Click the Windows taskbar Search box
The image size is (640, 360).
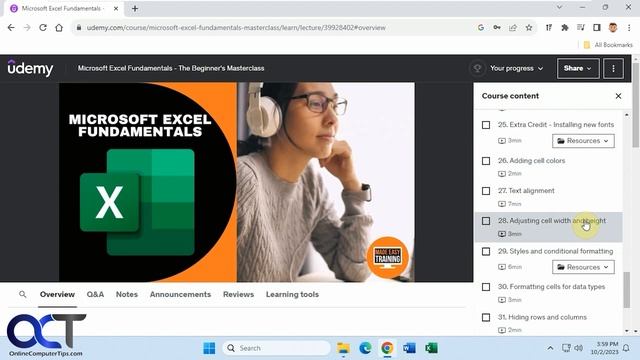coord(276,348)
